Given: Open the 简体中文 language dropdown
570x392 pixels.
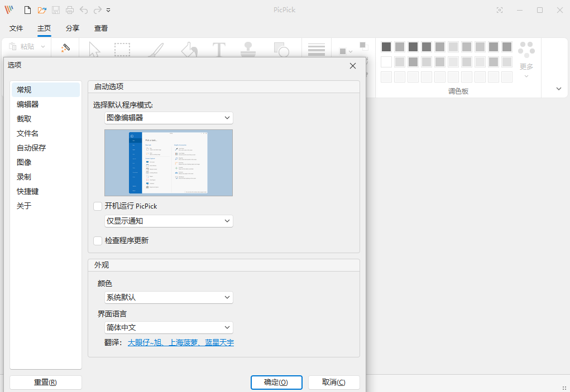Looking at the screenshot, I should pos(169,327).
